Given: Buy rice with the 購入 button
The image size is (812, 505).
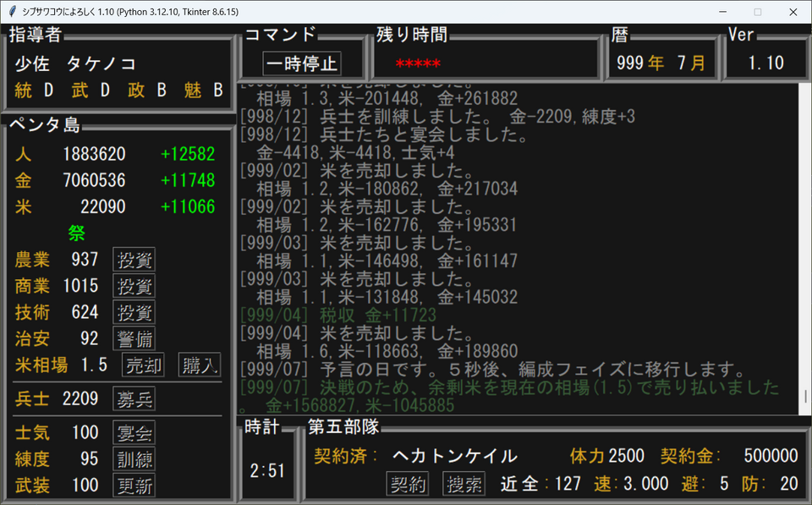Looking at the screenshot, I should tap(199, 365).
